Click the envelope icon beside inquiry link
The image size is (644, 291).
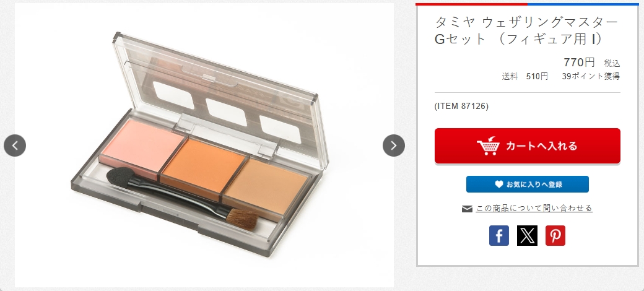[x=467, y=209]
